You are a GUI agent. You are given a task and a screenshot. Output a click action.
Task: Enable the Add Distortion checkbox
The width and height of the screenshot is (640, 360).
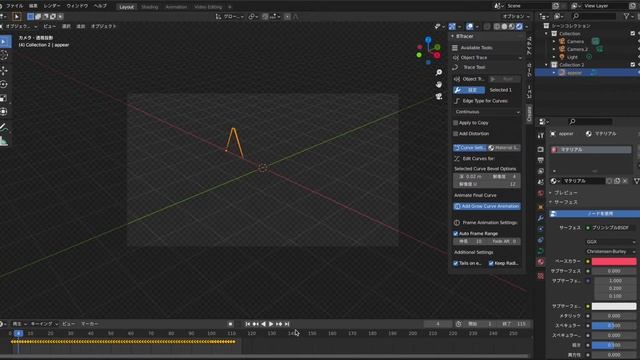pos(456,134)
